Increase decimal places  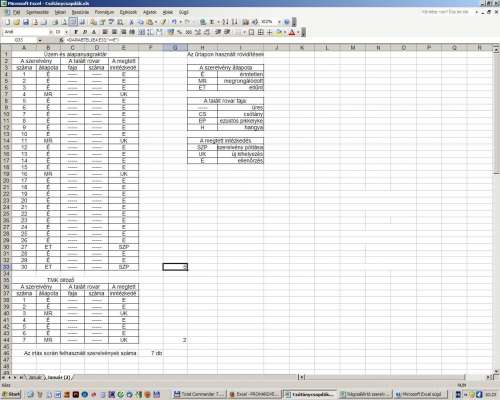(x=198, y=32)
